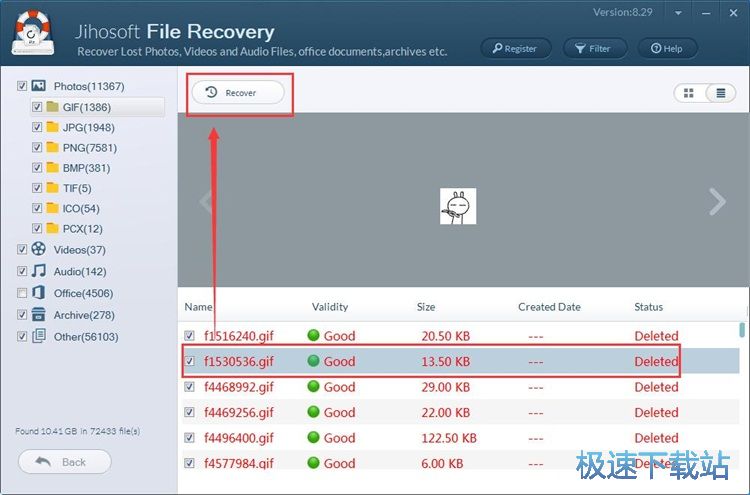
Task: Click the PCX folder icon
Action: pyautogui.click(x=53, y=228)
